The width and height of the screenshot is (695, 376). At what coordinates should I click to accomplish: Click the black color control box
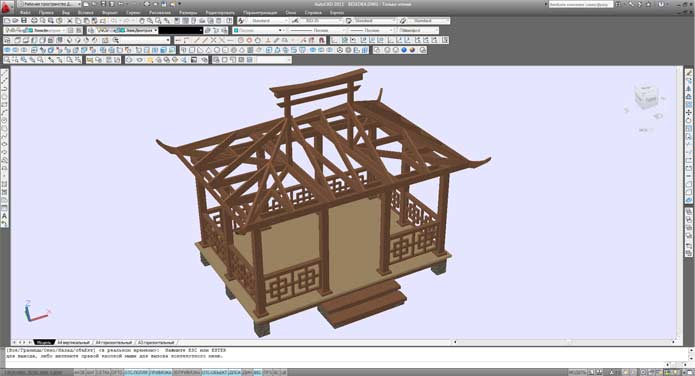point(180,30)
